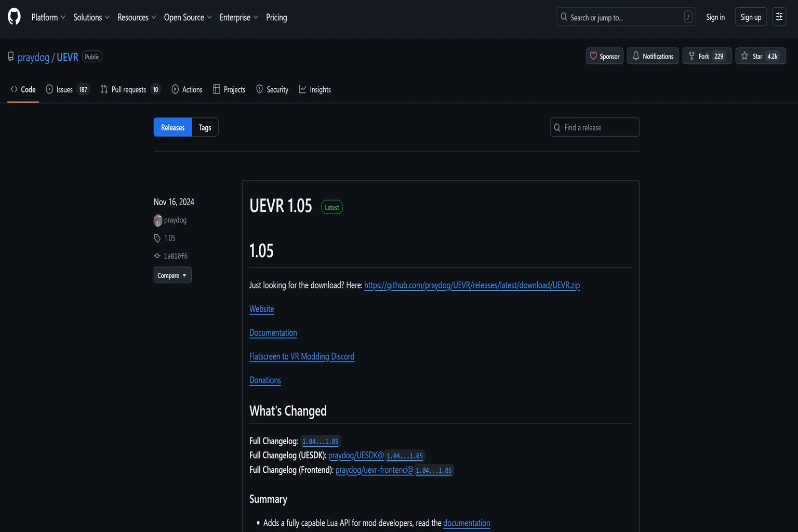Click the Projects table icon
The height and width of the screenshot is (532, 798).
[217, 89]
